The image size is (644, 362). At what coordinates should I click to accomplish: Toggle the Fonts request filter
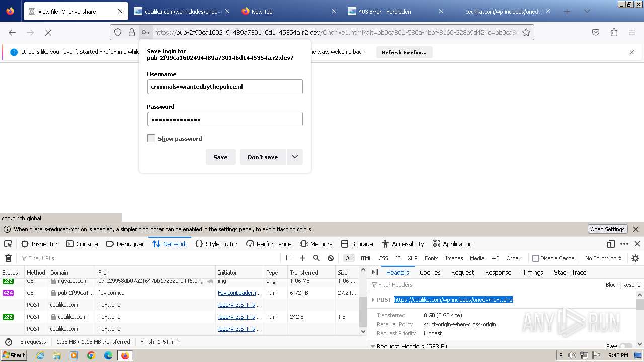click(x=431, y=258)
